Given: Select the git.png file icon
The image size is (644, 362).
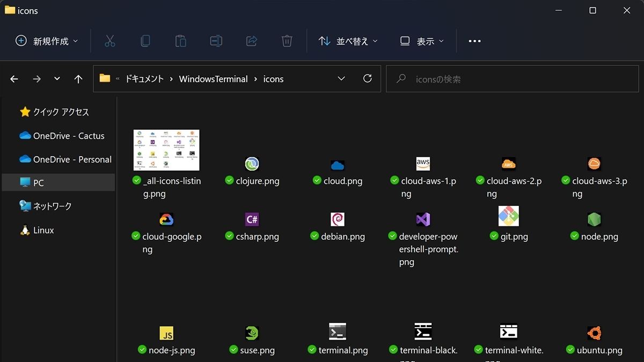Looking at the screenshot, I should [x=509, y=216].
